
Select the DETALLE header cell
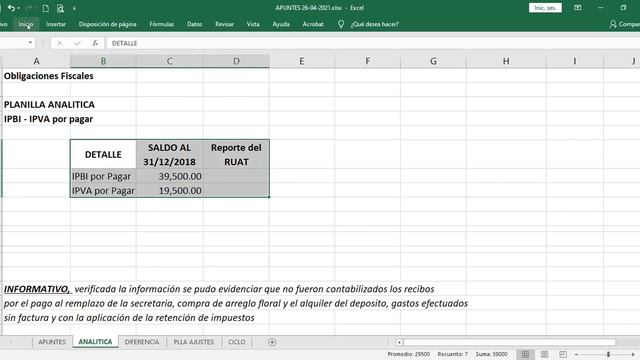coord(103,155)
